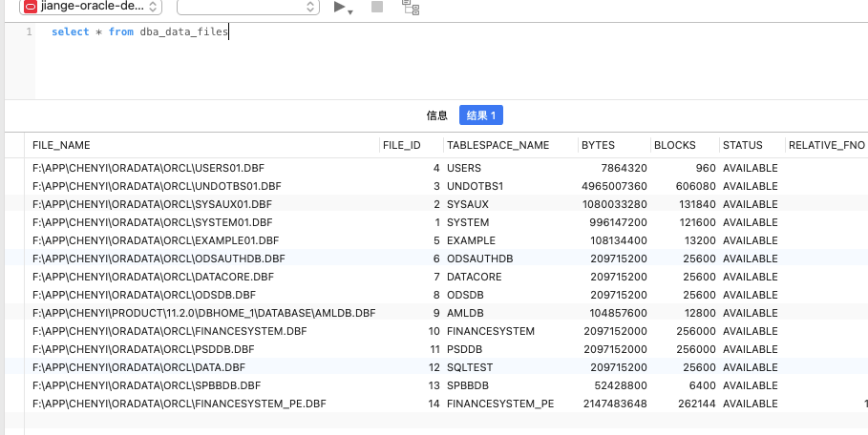Open the Explain plan tree icon
Screen dimensions: 868x435
pyautogui.click(x=411, y=8)
